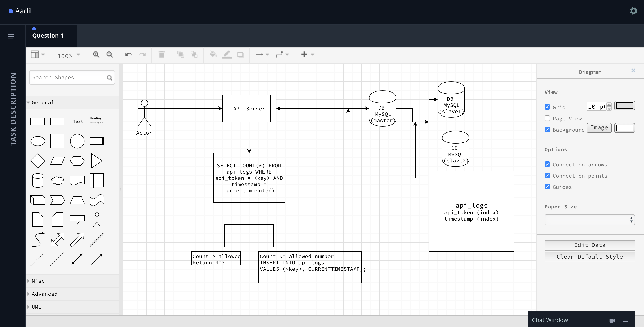
Task: Collapse the General shapes section
Action: click(x=72, y=102)
